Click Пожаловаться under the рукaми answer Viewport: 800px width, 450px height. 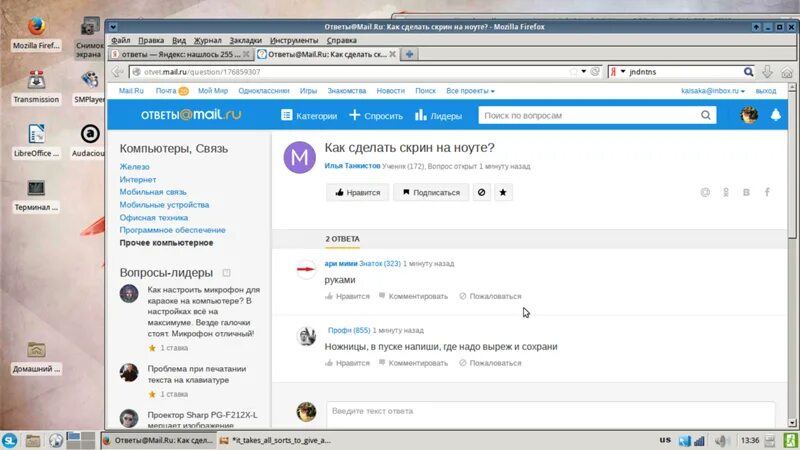(x=490, y=296)
